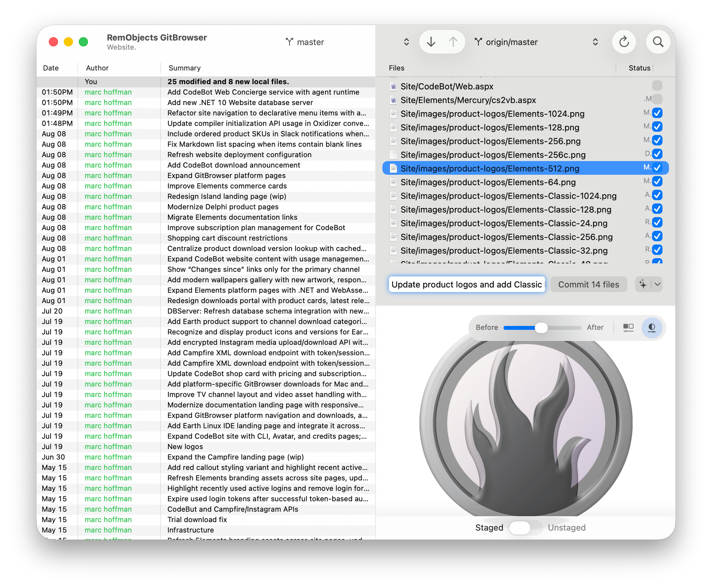Flip the Staged/Unstaged switch
The image size is (712, 588).
tap(525, 527)
